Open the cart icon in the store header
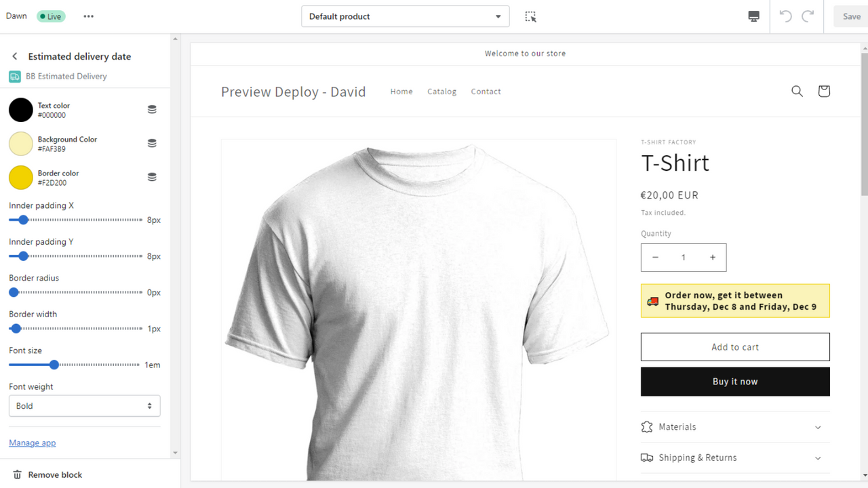 pyautogui.click(x=823, y=91)
